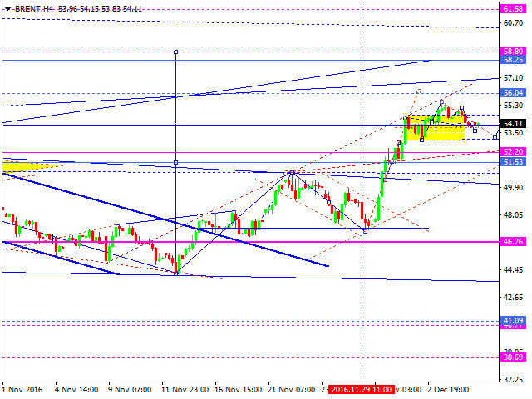Click the 9 Nov 07:00 time axis label
The image size is (532, 399).
130,390
